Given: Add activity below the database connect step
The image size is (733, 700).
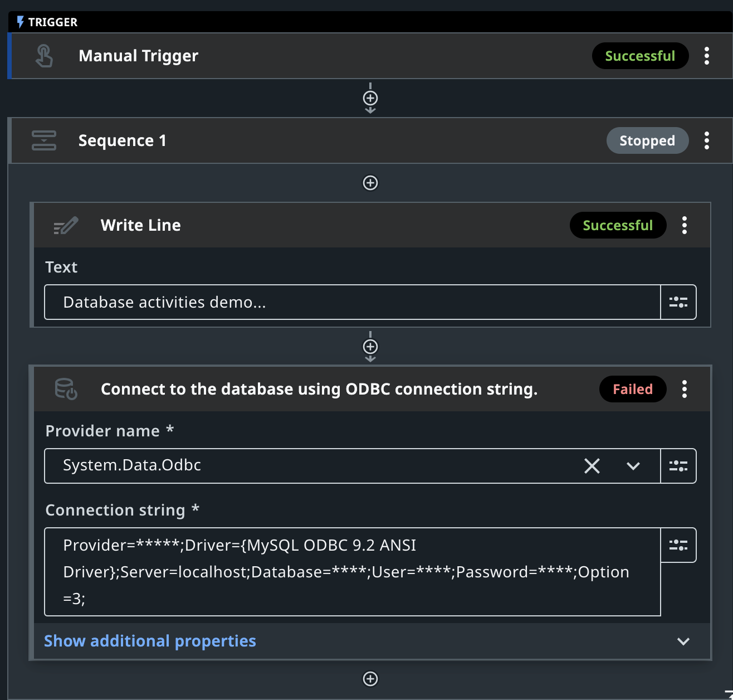Looking at the screenshot, I should click(x=370, y=679).
